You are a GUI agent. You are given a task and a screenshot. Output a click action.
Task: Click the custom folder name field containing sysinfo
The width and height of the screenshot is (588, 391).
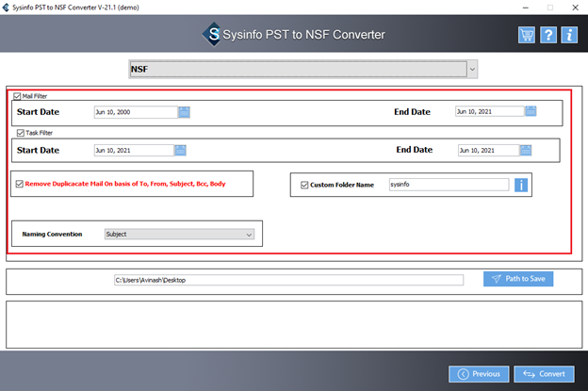click(x=449, y=185)
